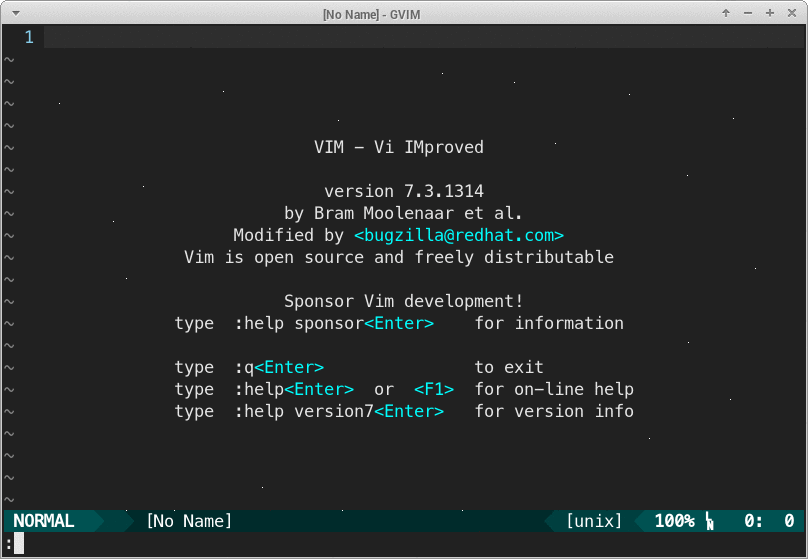Screen dimensions: 808x559
Task: Click the command-line input at bottom
Action: click(x=404, y=544)
